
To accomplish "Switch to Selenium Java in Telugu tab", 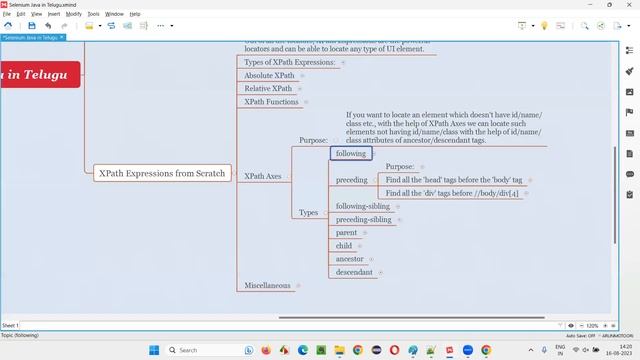I will click(31, 38).
